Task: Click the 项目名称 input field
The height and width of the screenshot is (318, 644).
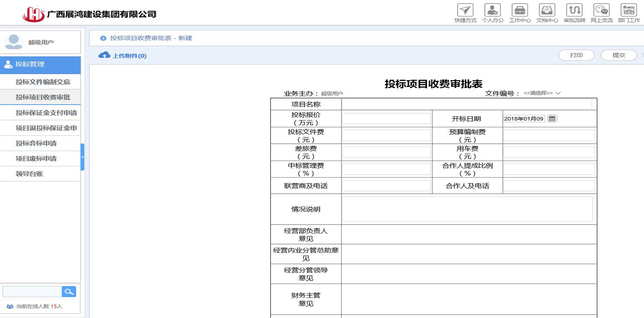Action: 467,104
